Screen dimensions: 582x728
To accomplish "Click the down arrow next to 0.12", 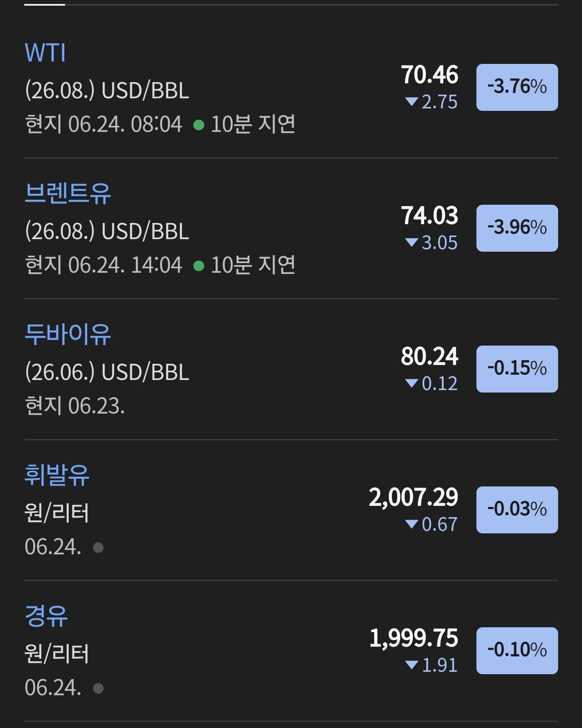I will [411, 383].
